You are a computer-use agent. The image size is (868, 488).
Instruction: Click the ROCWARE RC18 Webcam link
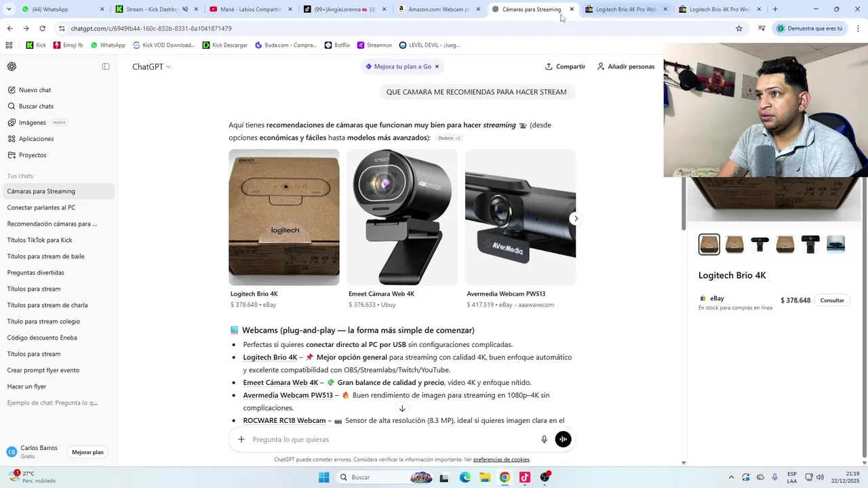pyautogui.click(x=285, y=421)
